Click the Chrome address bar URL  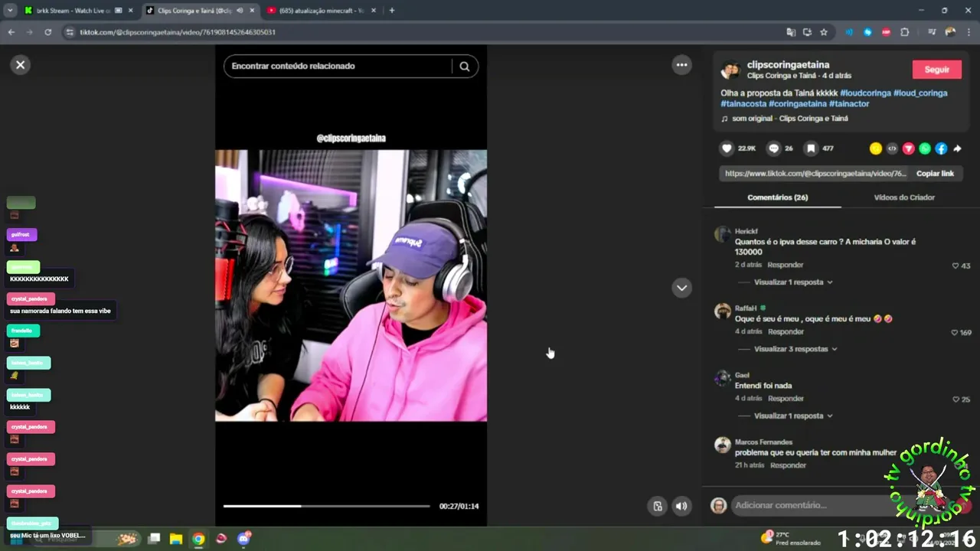178,32
